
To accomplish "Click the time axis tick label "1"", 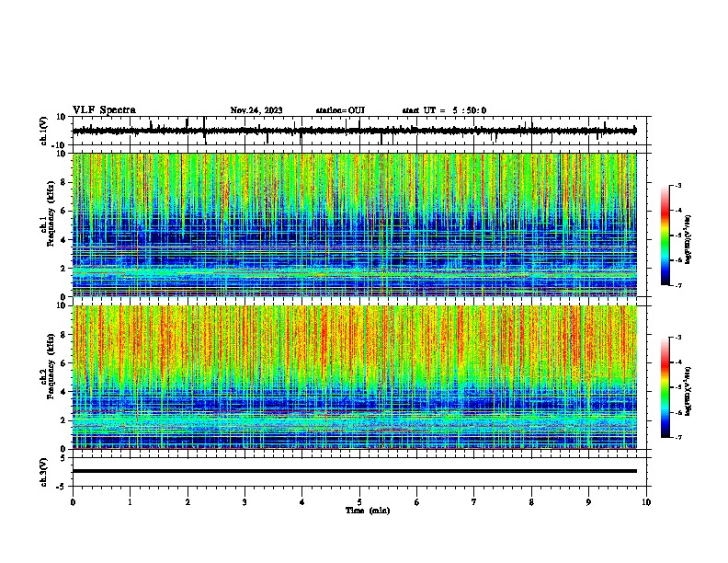I will pyautogui.click(x=130, y=502).
